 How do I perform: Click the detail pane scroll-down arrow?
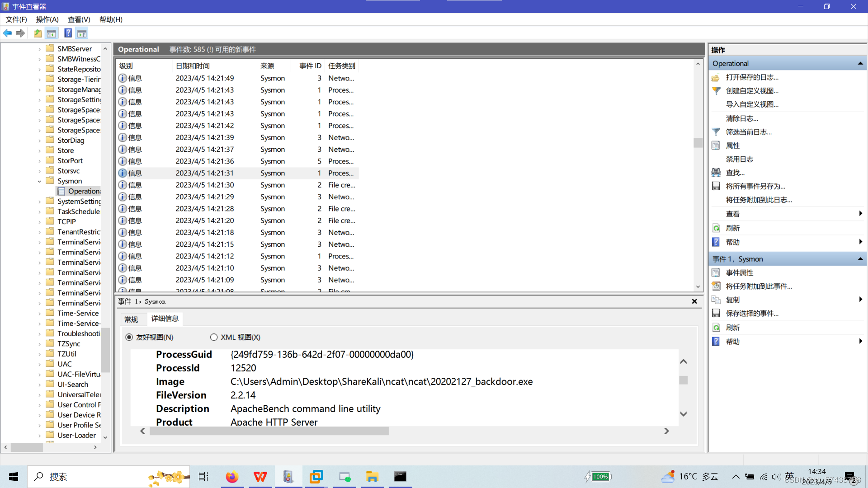[684, 414]
